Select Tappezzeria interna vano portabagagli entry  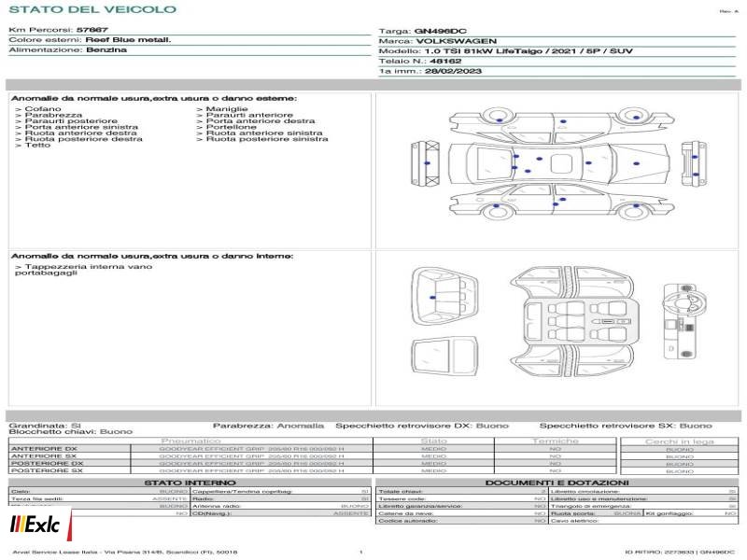(x=84, y=270)
